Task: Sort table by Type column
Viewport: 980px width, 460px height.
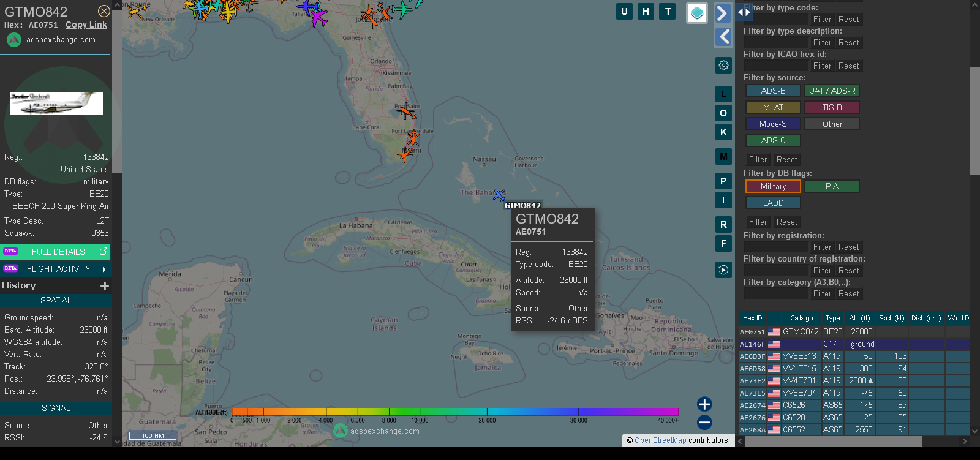Action: tap(832, 318)
